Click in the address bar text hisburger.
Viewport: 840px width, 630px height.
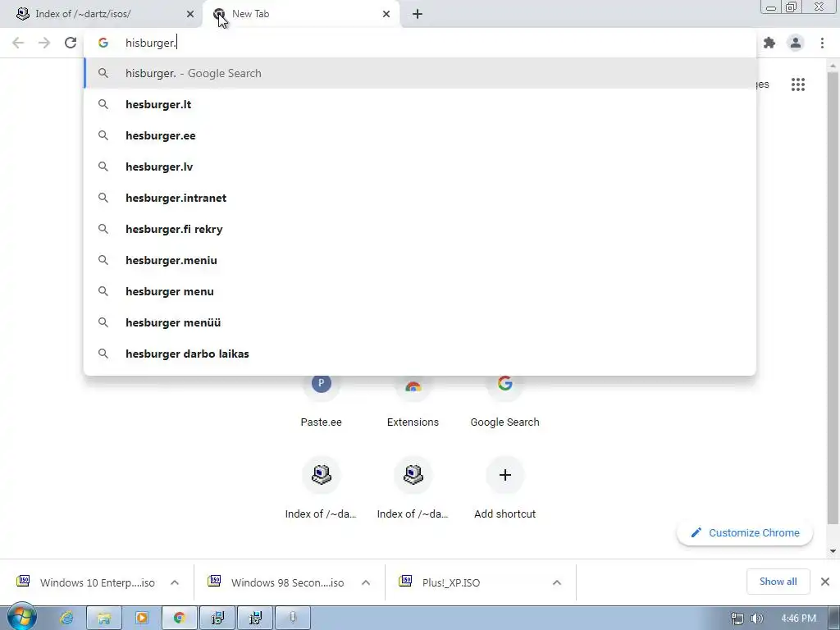pos(151,43)
